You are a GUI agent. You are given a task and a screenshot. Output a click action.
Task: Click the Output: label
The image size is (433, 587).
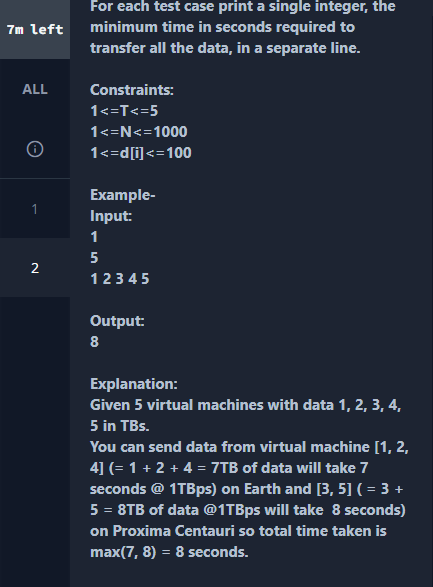[x=117, y=321]
